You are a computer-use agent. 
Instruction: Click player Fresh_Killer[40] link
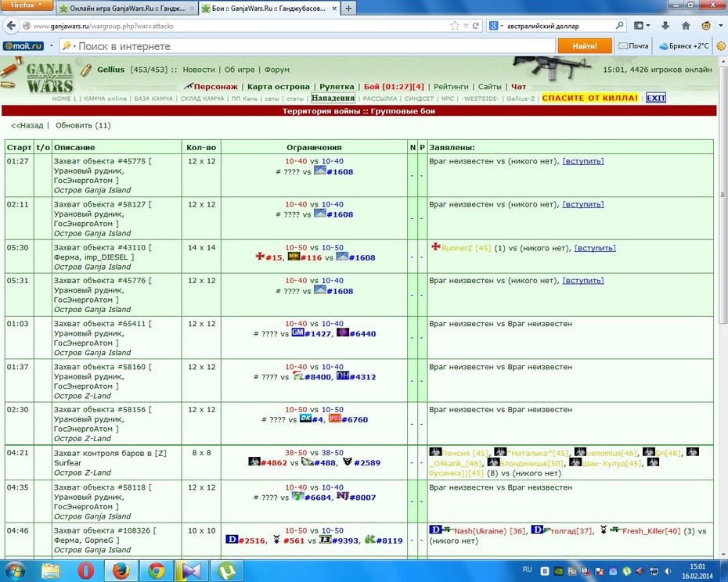click(x=651, y=531)
